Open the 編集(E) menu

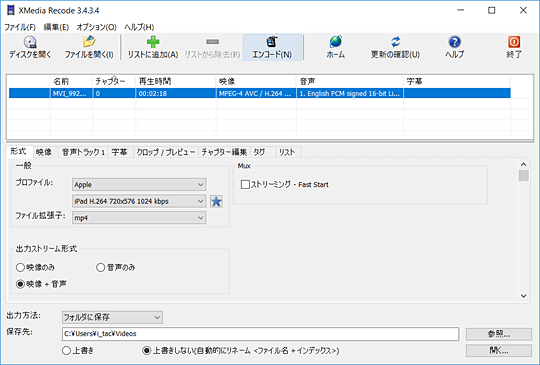point(56,27)
